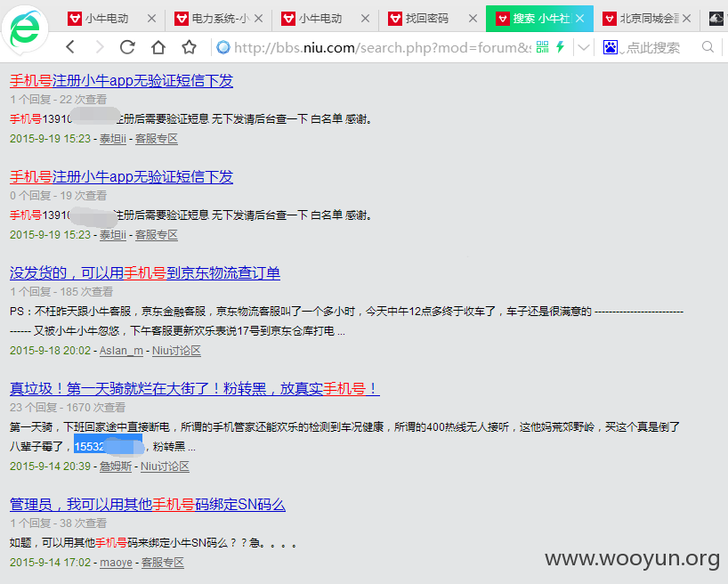Switch to 找回密码 tab
The width and height of the screenshot is (728, 584).
point(426,19)
